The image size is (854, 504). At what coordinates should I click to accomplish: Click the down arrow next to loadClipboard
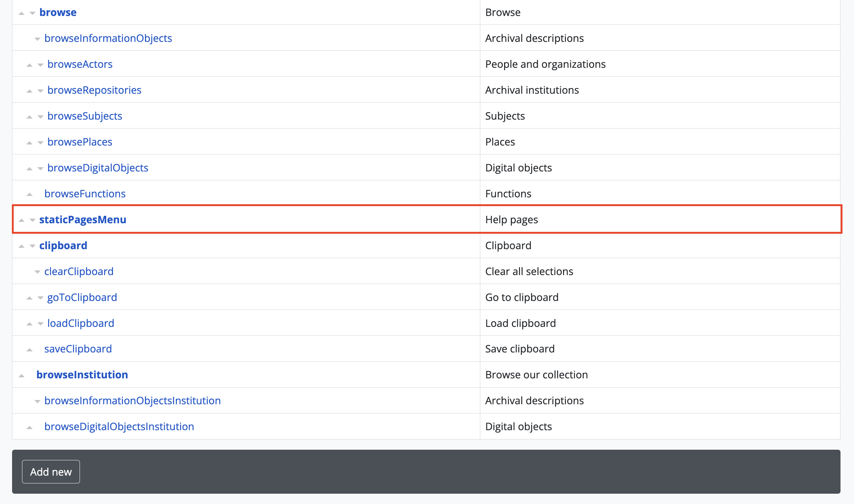[x=40, y=324]
